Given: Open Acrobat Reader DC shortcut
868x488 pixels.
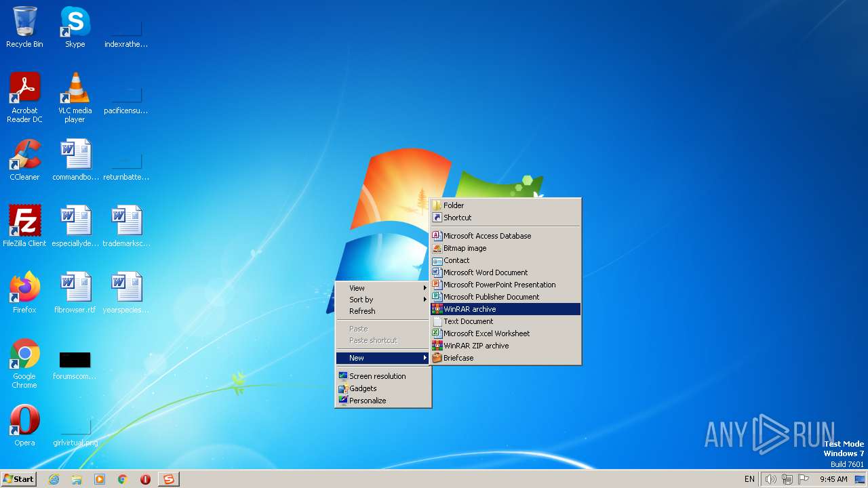Looking at the screenshot, I should [x=24, y=97].
